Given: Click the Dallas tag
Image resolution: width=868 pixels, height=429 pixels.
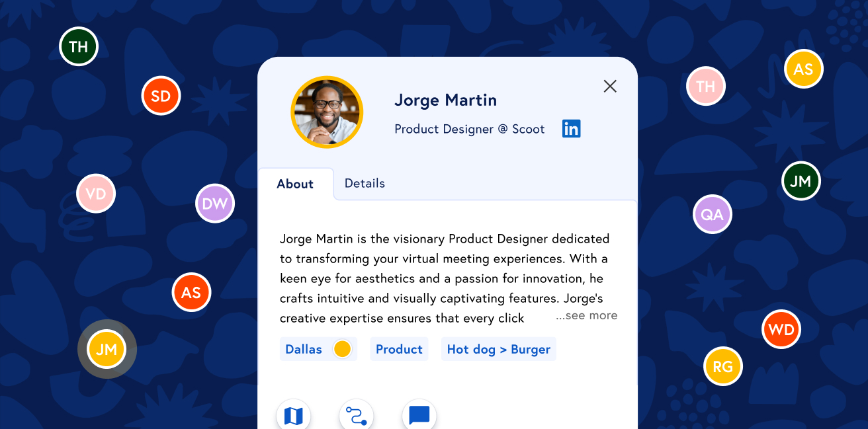Looking at the screenshot, I should point(304,350).
